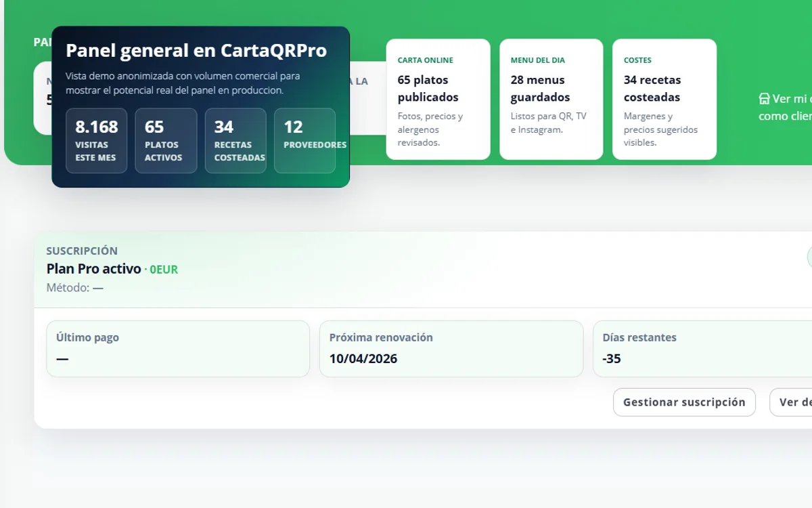Click the 34 recetas costeadas tile

(235, 141)
